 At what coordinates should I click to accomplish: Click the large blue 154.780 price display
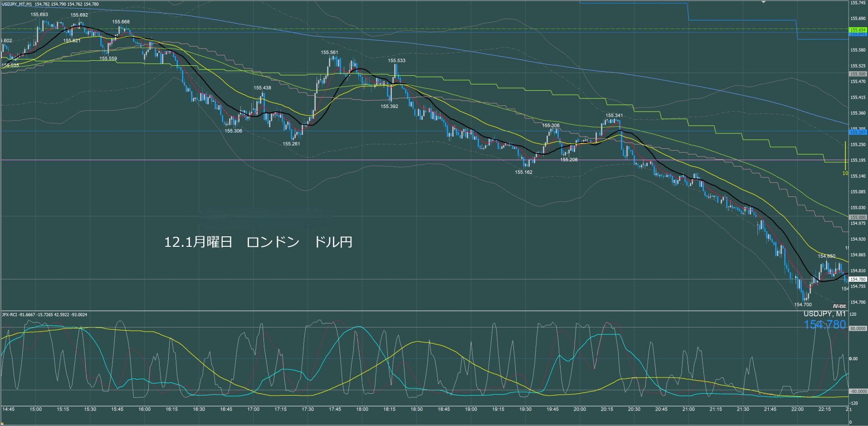[824, 325]
